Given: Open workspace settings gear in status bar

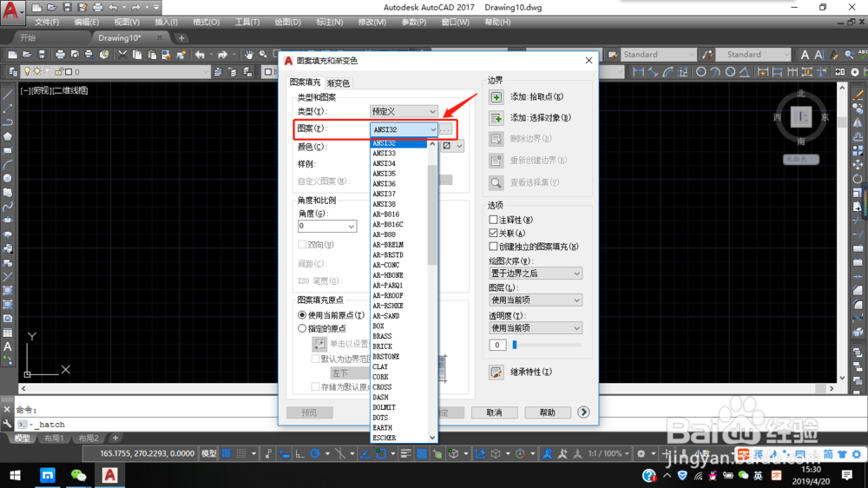Looking at the screenshot, I should tap(641, 453).
